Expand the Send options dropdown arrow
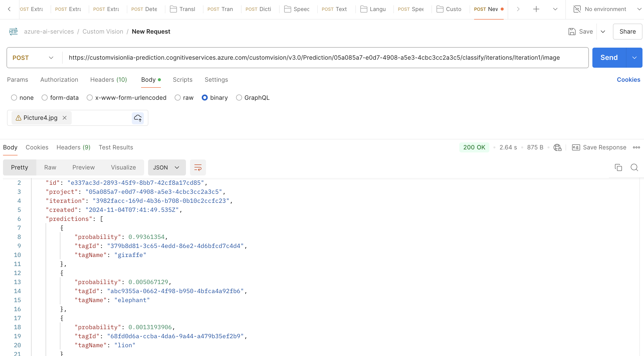The width and height of the screenshot is (644, 356). [634, 58]
